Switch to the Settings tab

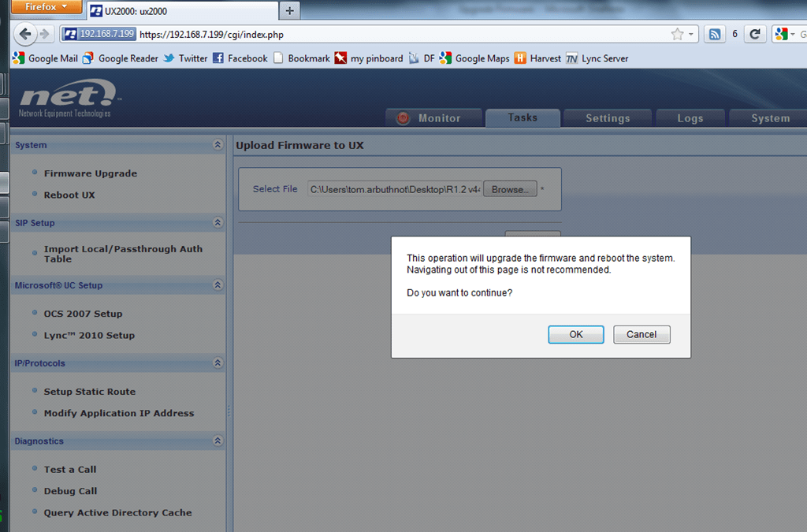[608, 118]
